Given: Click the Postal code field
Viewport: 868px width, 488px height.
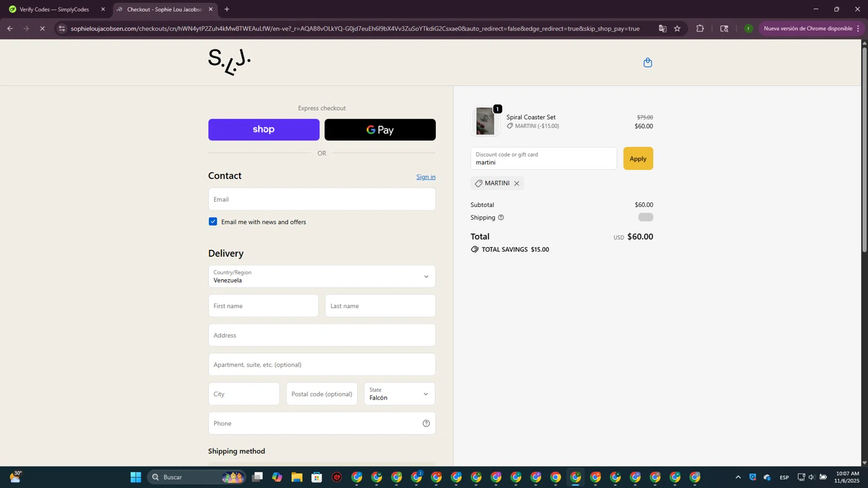Looking at the screenshot, I should 322,394.
